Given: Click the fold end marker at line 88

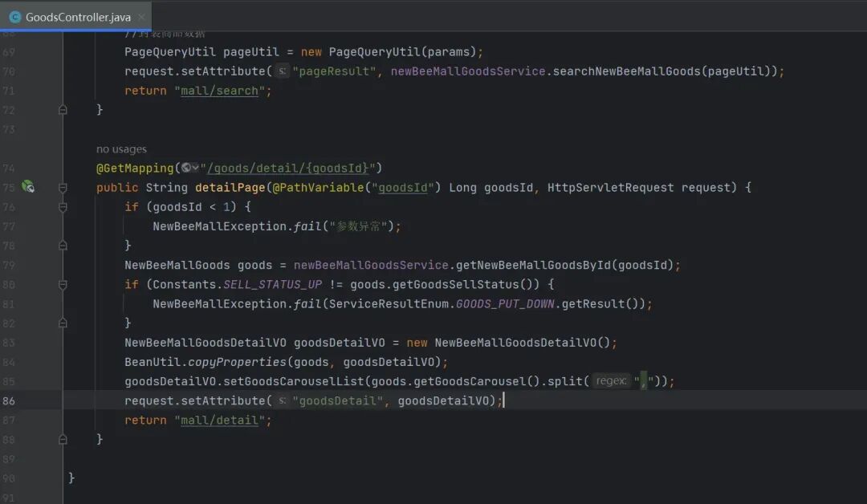Looking at the screenshot, I should pos(63,439).
